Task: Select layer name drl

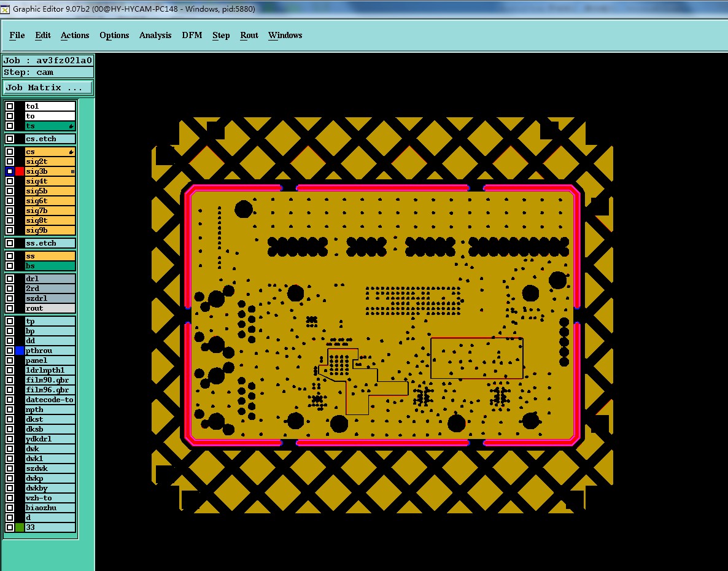Action: [x=50, y=279]
